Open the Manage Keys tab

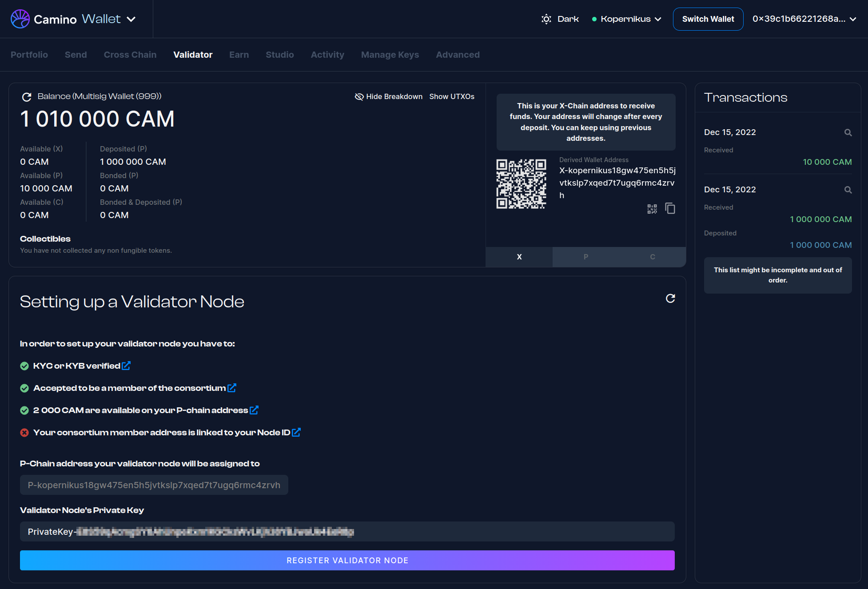[x=390, y=55]
